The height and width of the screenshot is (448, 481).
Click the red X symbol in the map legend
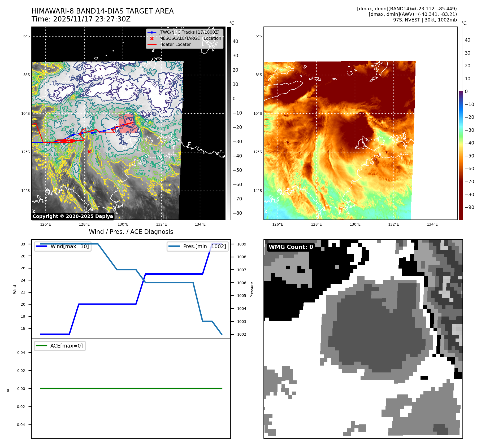(x=152, y=38)
